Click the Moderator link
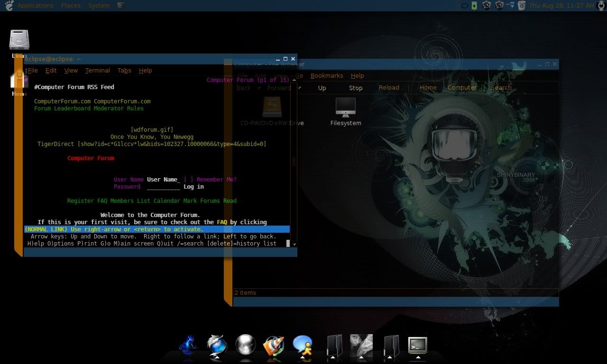607x364 pixels. pos(109,109)
